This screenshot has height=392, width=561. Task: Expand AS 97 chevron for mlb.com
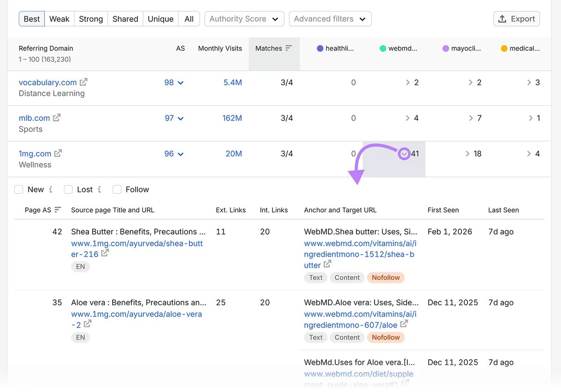pyautogui.click(x=180, y=118)
